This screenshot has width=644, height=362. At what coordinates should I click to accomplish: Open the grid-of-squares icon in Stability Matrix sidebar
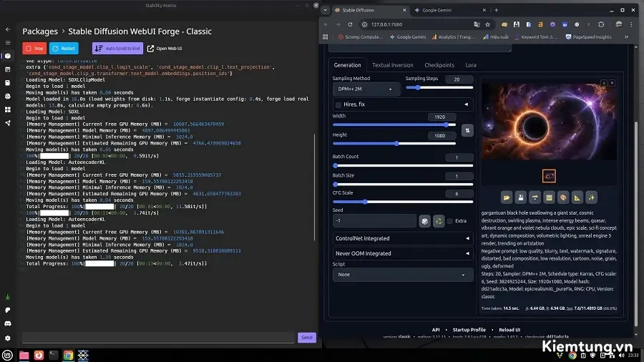point(8,109)
